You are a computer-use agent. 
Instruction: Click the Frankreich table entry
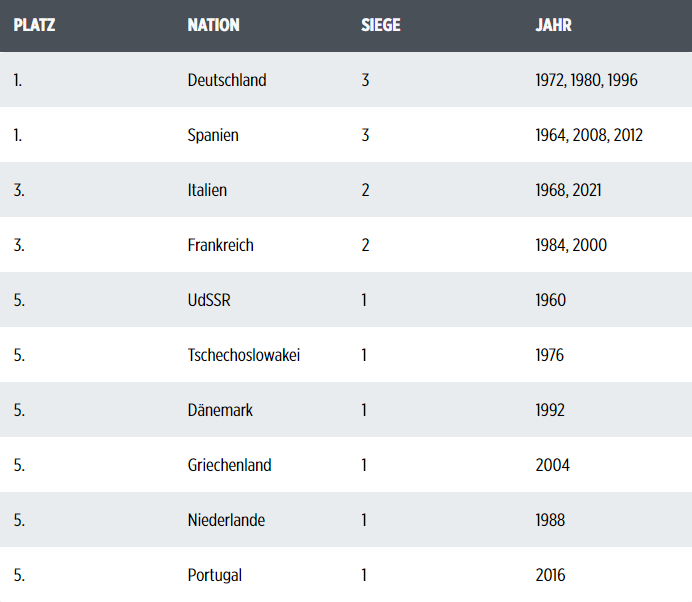pos(220,245)
